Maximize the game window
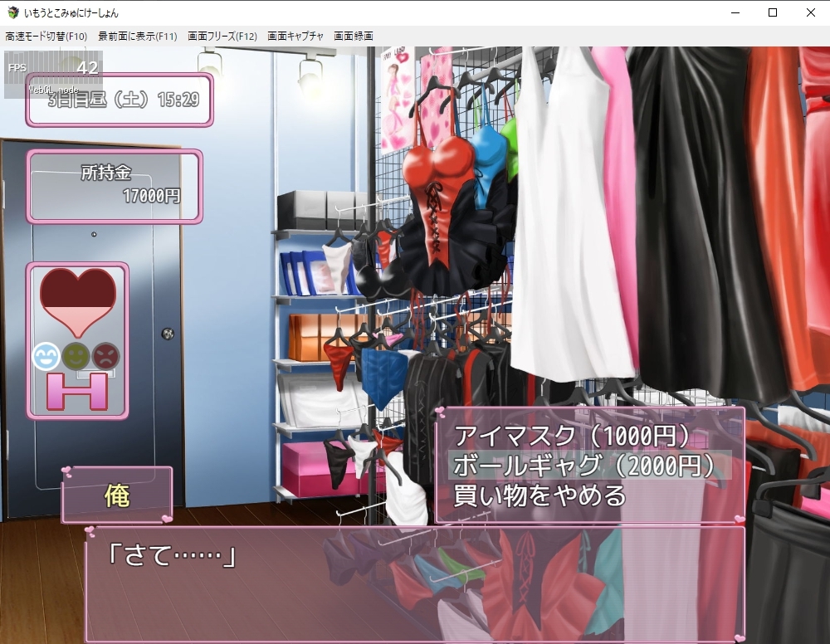The width and height of the screenshot is (830, 644). pos(773,12)
